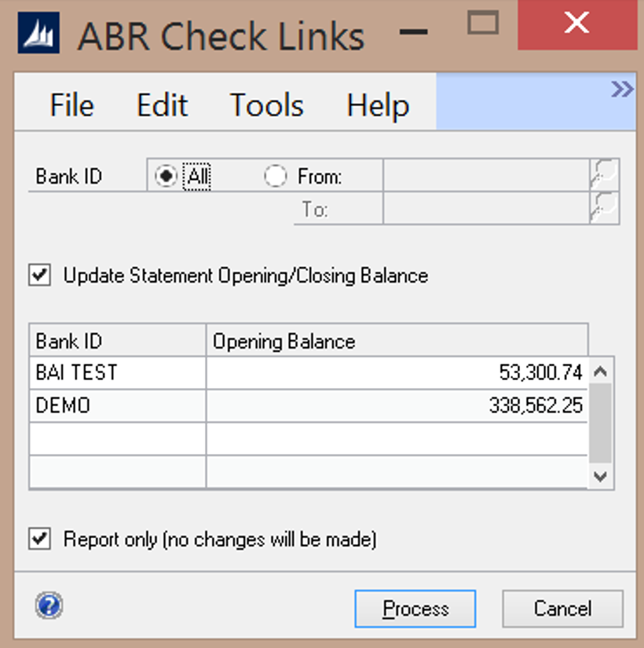Viewport: 644px width, 648px height.
Task: Select the All radio button for Bank ID
Action: (166, 177)
